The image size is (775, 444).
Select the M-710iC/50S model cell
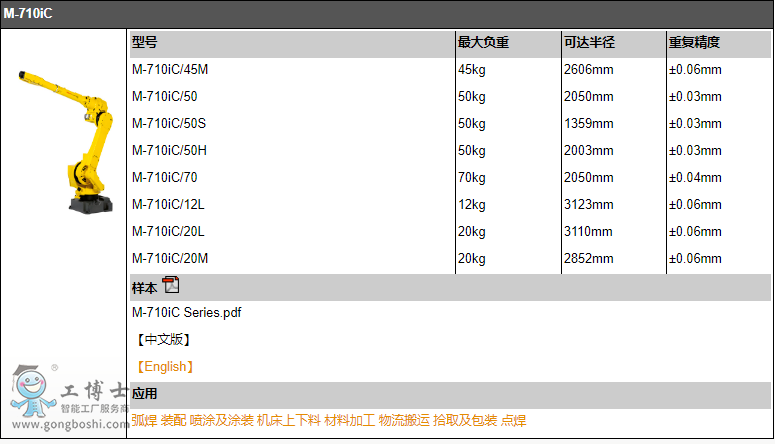[169, 124]
